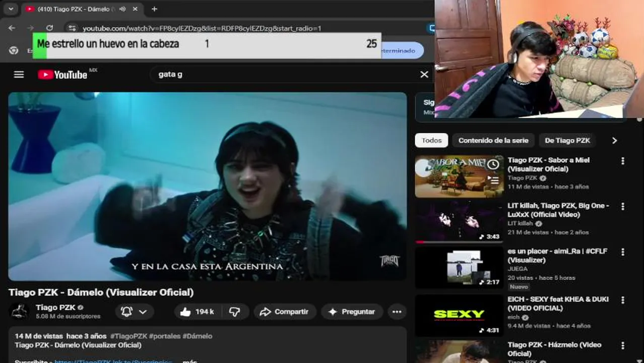Viewport: 644px width, 363px height.
Task: Click the eich channel name
Action: pos(513,318)
